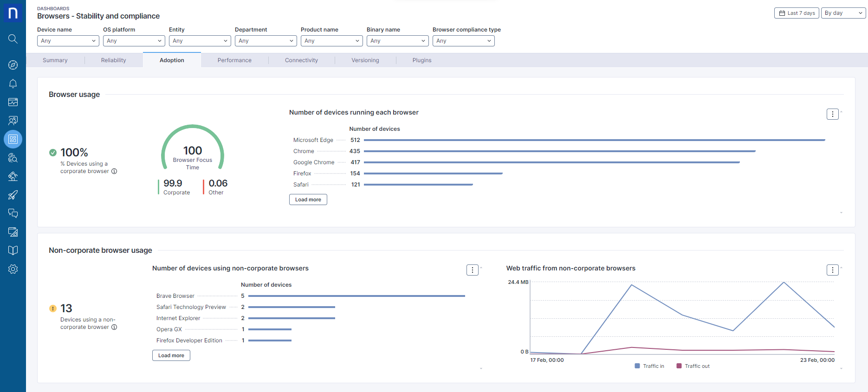Click the DASHBOARDS breadcrumb link
This screenshot has width=868, height=392.
pyautogui.click(x=53, y=8)
